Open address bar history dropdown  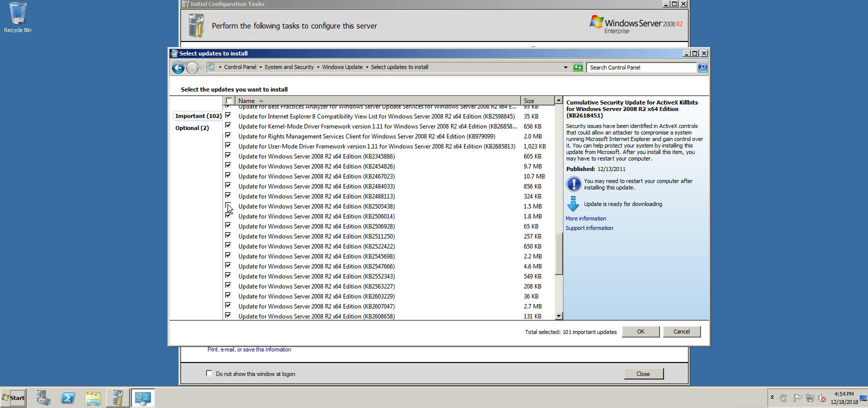tap(565, 67)
